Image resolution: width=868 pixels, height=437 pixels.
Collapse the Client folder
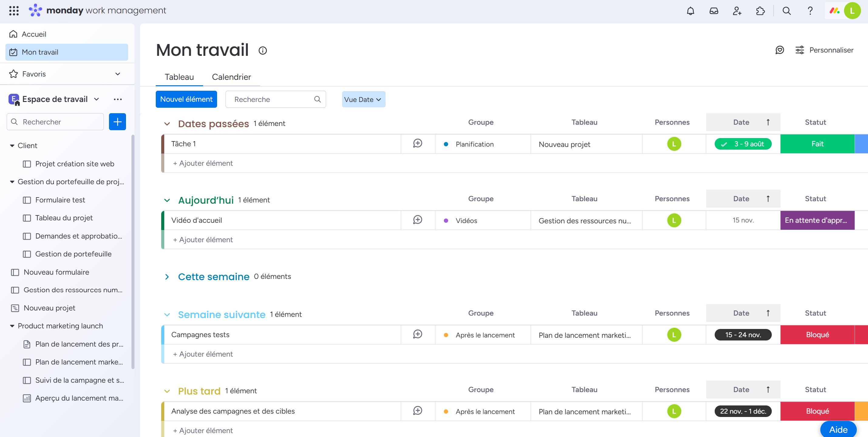tap(12, 146)
